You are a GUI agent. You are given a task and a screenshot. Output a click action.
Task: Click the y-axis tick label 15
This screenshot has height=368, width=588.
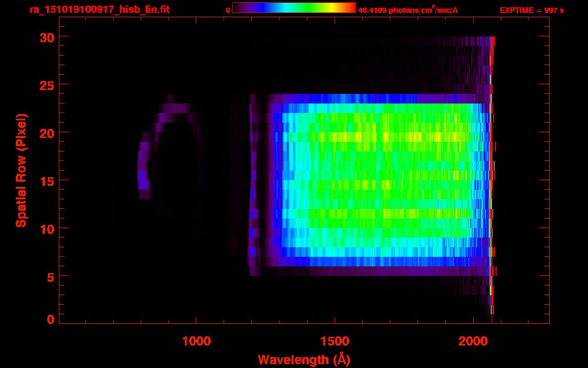(47, 181)
